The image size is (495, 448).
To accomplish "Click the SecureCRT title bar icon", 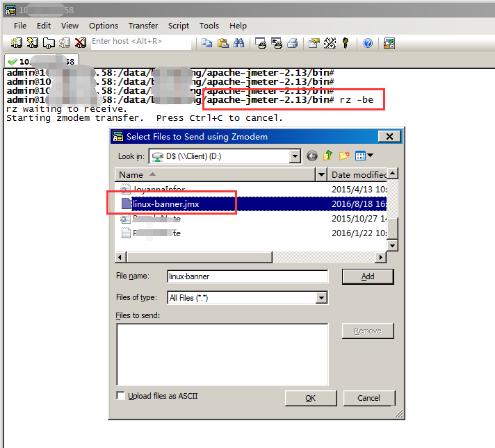I will point(10,10).
